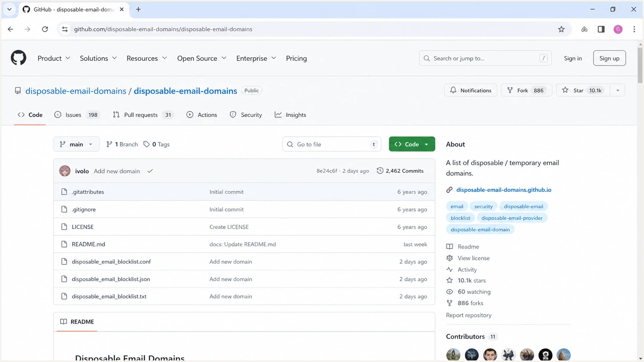Switch to the Pull requests tab
The image size is (644, 362).
pyautogui.click(x=143, y=115)
